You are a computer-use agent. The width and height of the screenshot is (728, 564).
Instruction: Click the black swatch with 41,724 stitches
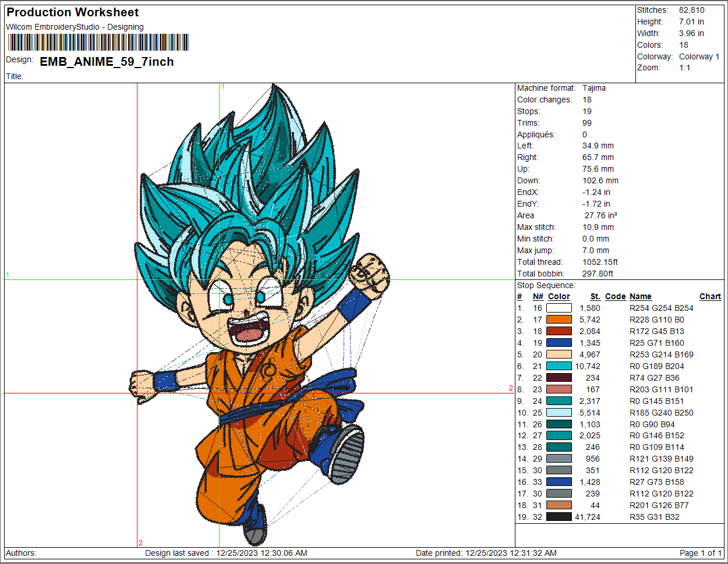click(x=559, y=517)
